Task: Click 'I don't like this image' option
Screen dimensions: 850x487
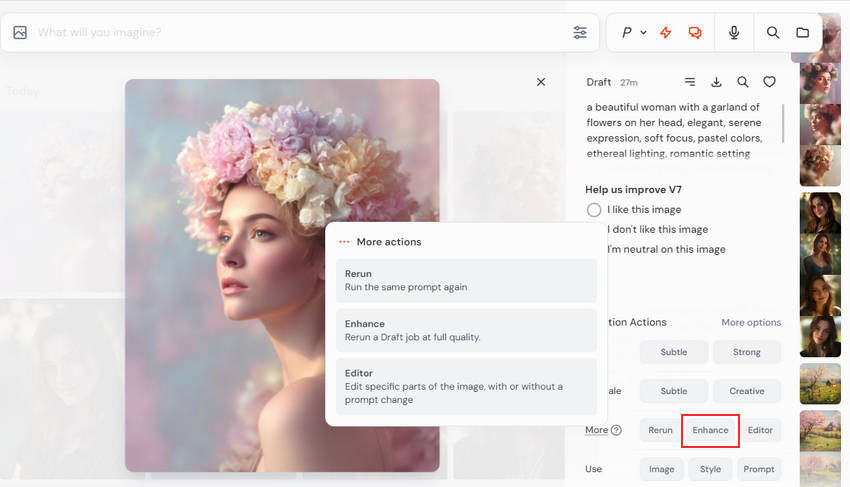Action: pyautogui.click(x=657, y=229)
